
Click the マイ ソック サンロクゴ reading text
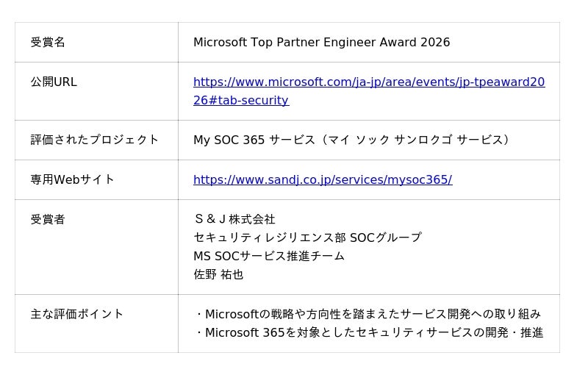coord(389,140)
